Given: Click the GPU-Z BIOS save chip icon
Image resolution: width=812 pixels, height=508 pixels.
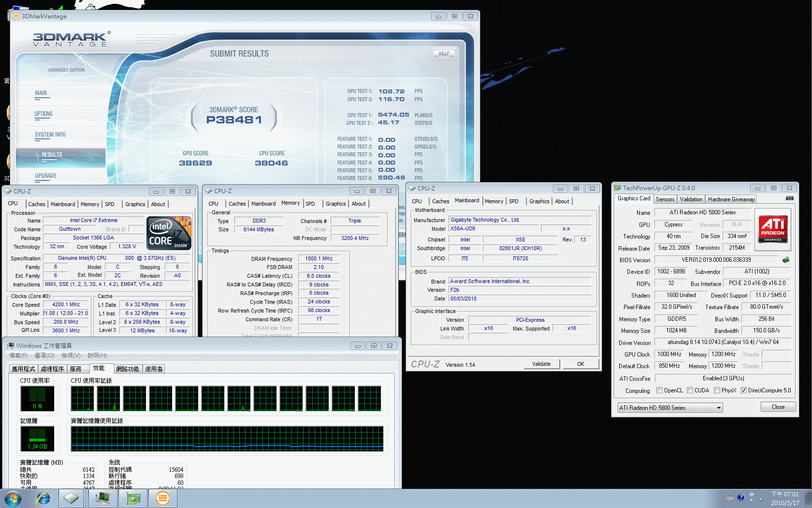Looking at the screenshot, I should pos(786,260).
